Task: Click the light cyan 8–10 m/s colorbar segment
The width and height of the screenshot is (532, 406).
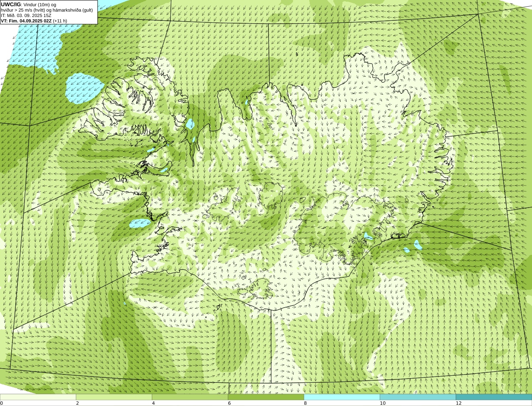Action: click(x=342, y=397)
